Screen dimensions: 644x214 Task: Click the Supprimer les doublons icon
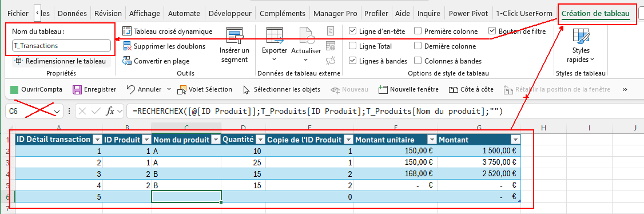(x=127, y=46)
